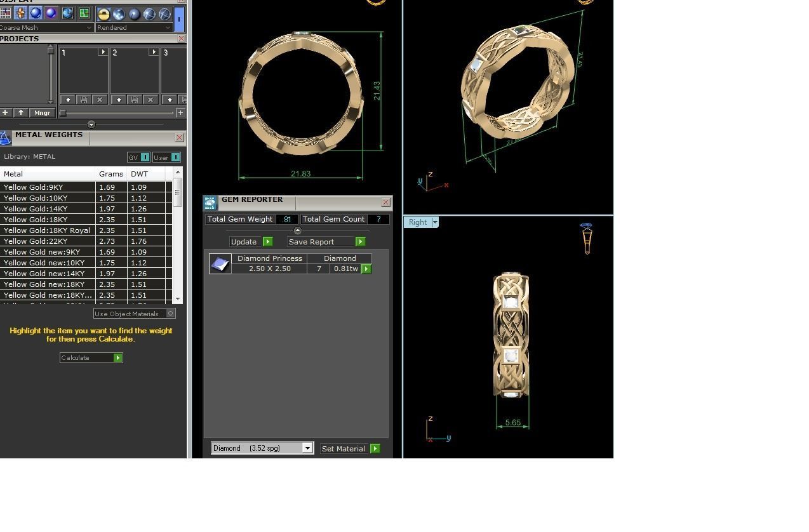Collapse Gem Reporter section with divider arrow
Screen dimensions: 809x532
(297, 230)
